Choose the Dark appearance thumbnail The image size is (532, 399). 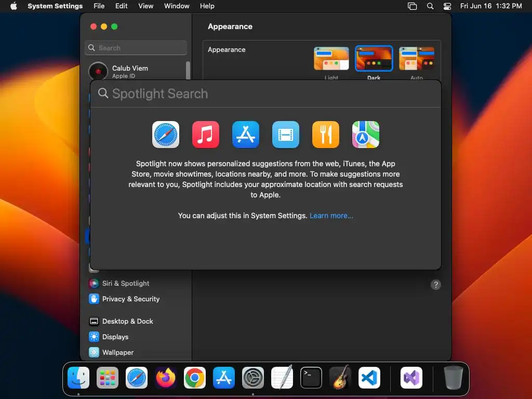(374, 59)
